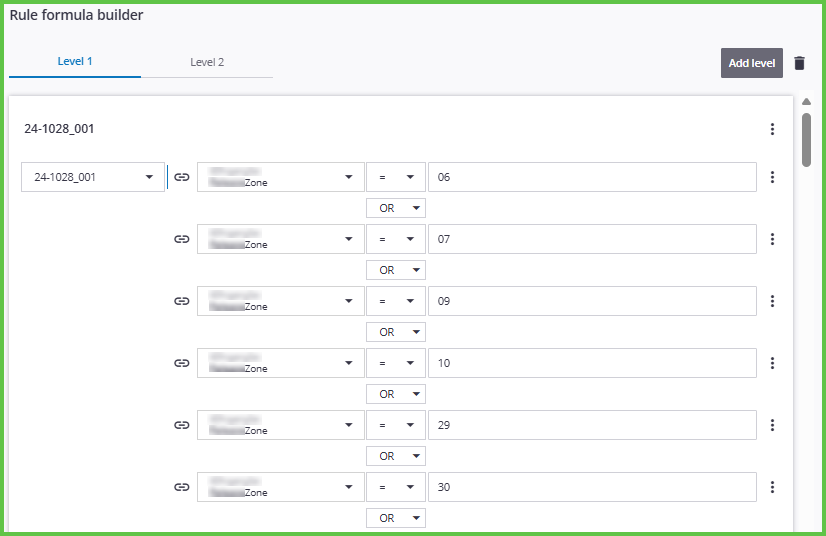
Task: Open the 24-1028_001 dropdown selector
Action: pyautogui.click(x=93, y=177)
